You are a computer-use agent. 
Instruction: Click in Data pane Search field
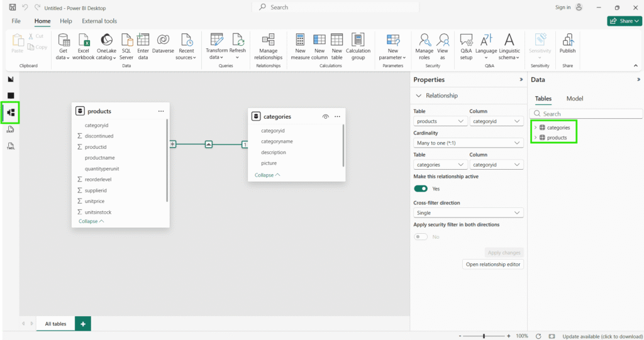[x=586, y=114]
